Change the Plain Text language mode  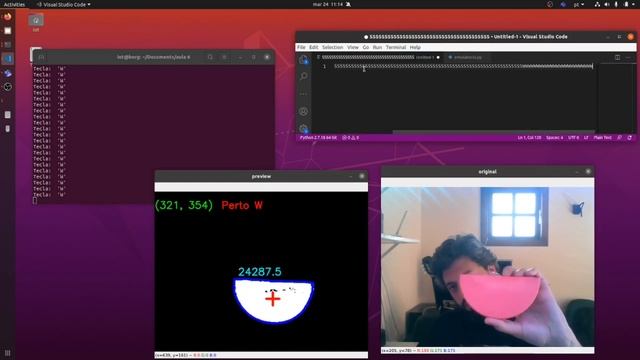pyautogui.click(x=602, y=138)
